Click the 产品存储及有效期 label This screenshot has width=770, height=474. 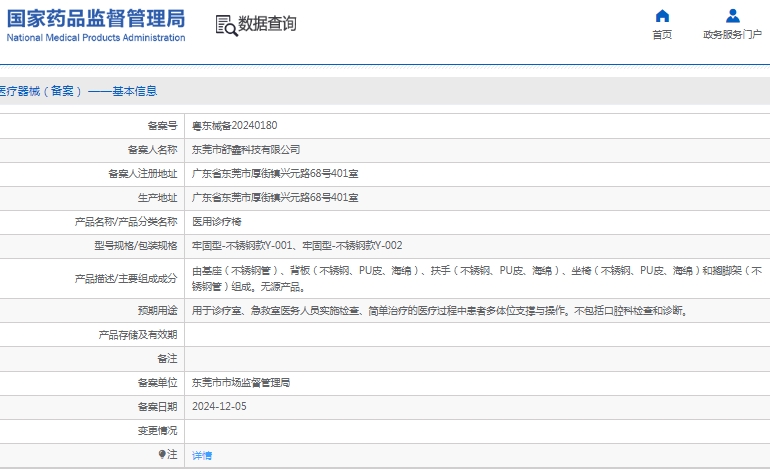(x=138, y=335)
